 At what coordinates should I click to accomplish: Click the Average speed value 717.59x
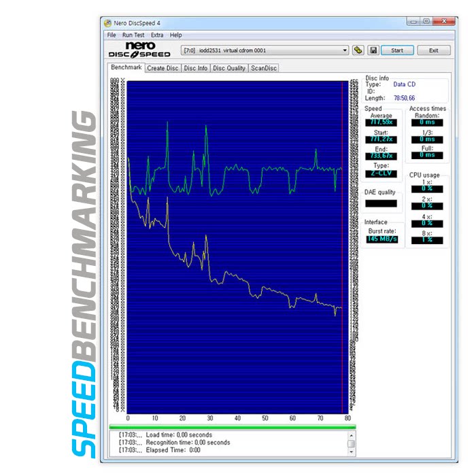tap(381, 122)
